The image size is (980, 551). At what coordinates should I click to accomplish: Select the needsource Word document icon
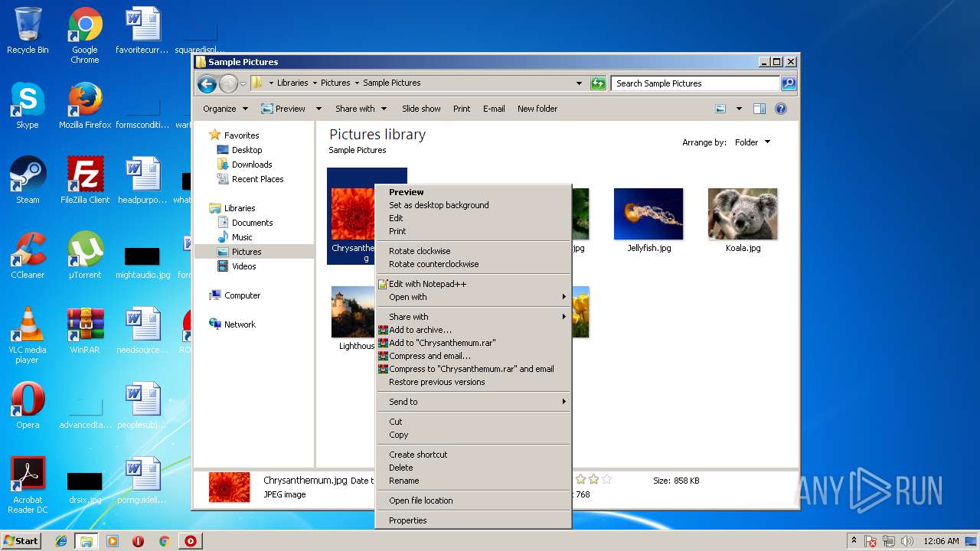[x=142, y=331]
